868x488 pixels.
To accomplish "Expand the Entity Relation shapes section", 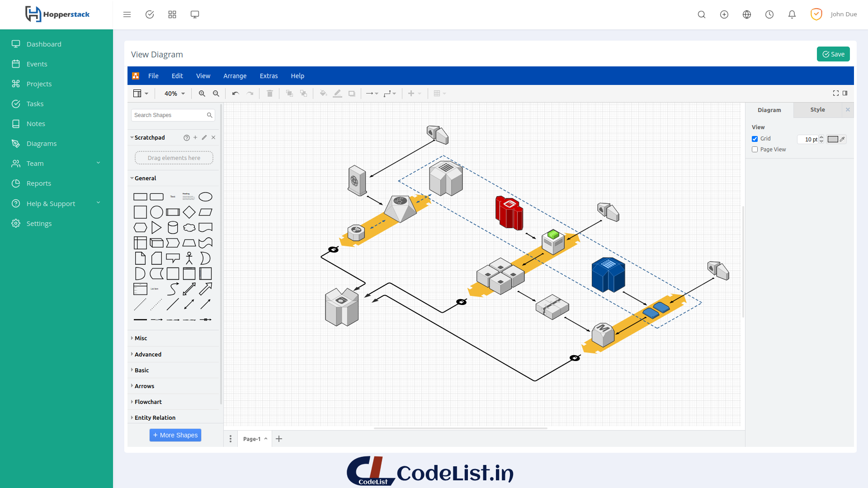I will tap(155, 417).
